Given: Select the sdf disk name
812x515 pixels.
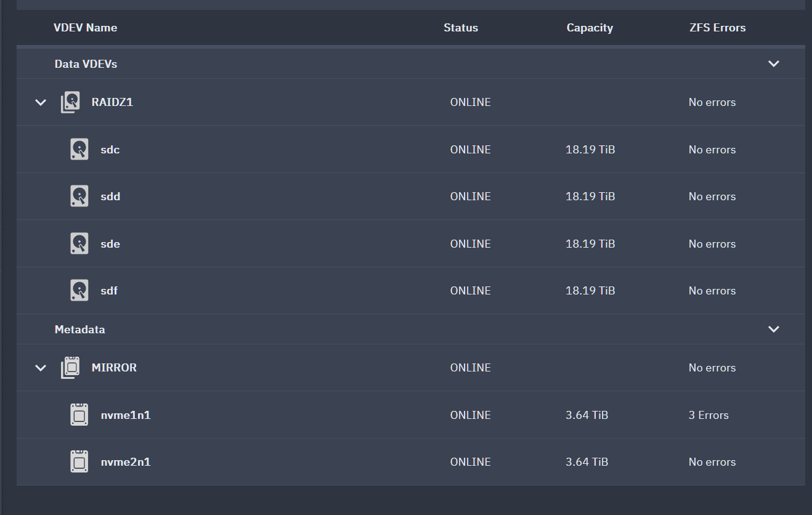Looking at the screenshot, I should point(109,291).
